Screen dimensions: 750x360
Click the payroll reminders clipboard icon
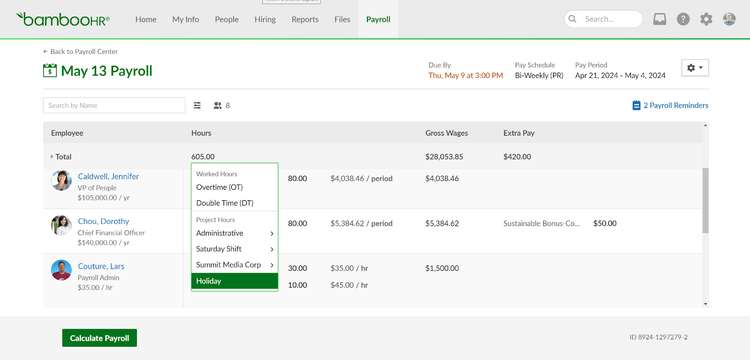[636, 105]
